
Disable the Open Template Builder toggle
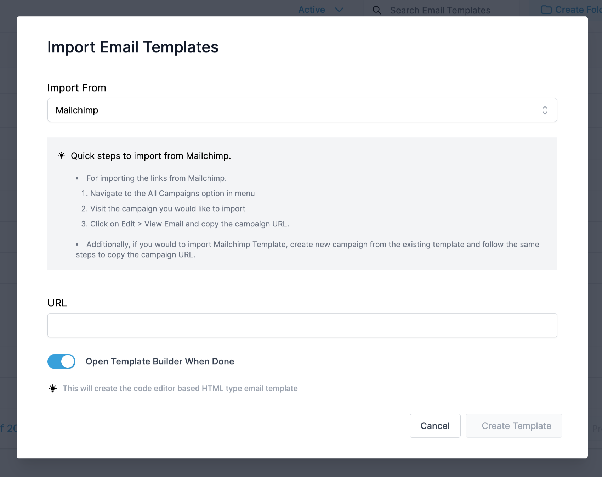[61, 361]
